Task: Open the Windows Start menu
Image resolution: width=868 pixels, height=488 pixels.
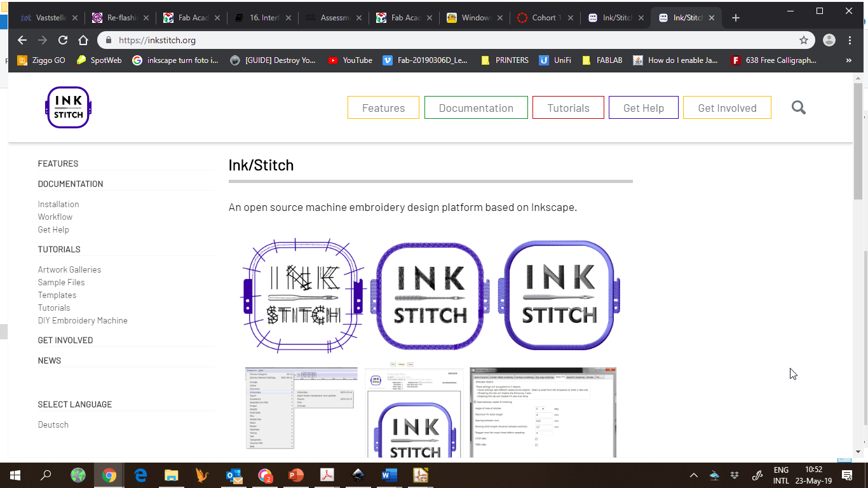Action: pyautogui.click(x=15, y=475)
